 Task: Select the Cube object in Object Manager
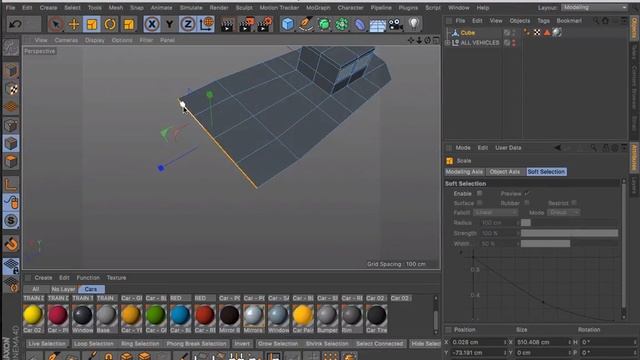467,33
